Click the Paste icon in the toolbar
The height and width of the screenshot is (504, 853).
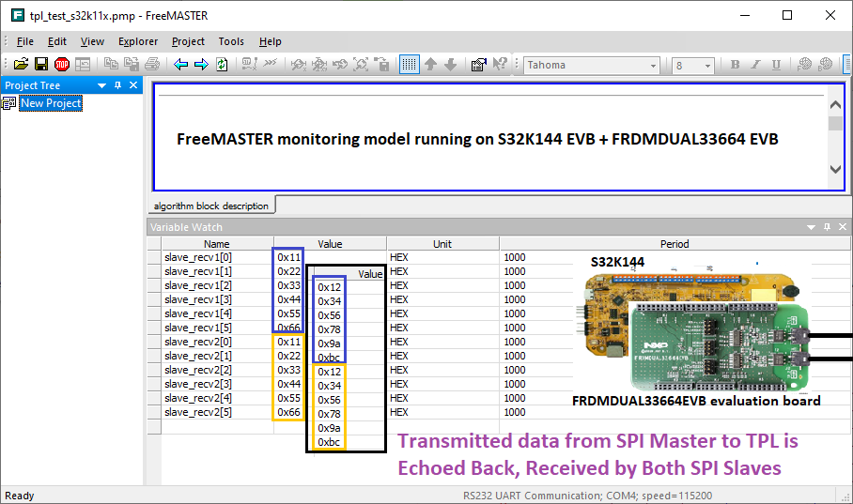coord(132,64)
